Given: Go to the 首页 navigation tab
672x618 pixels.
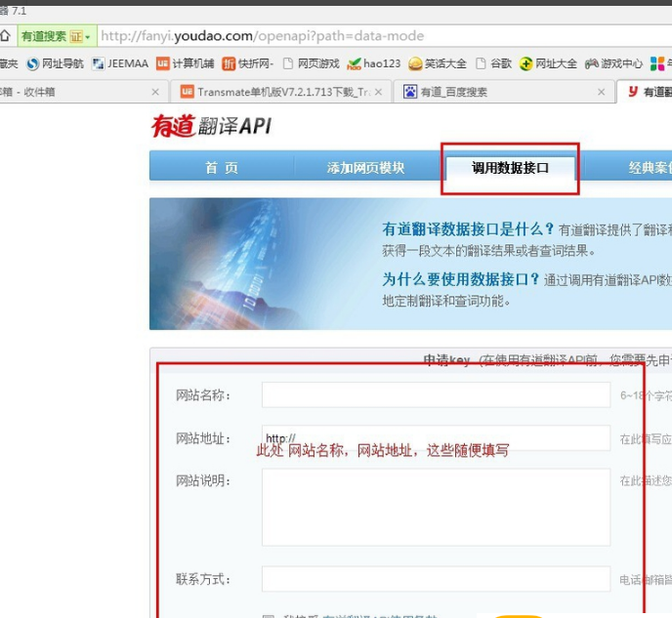Looking at the screenshot, I should tap(221, 167).
